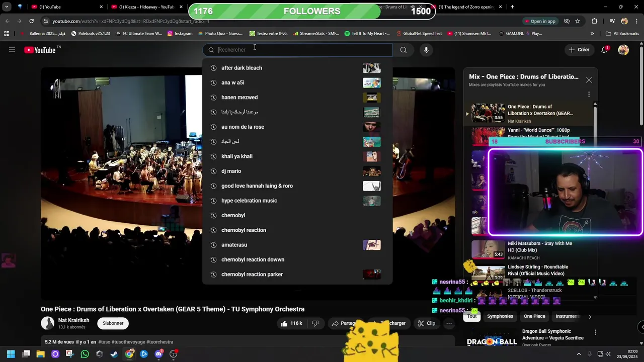Click history icon next to 'chernobyl'
This screenshot has height=362, width=644.
(x=213, y=215)
